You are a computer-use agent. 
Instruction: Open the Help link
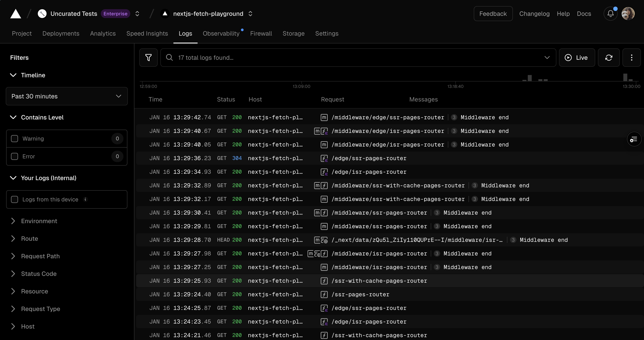click(563, 14)
